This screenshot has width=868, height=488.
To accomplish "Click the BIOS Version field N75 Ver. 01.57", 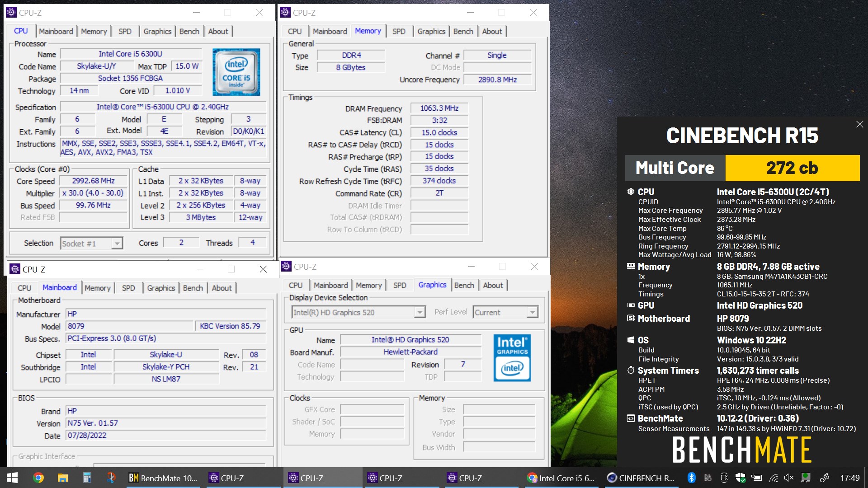I will (x=166, y=423).
